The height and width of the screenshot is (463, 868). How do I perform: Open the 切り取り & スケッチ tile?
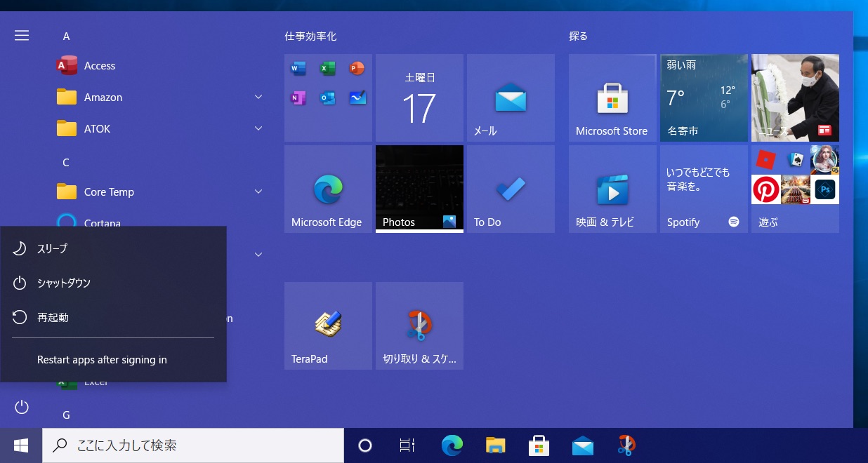pyautogui.click(x=419, y=326)
